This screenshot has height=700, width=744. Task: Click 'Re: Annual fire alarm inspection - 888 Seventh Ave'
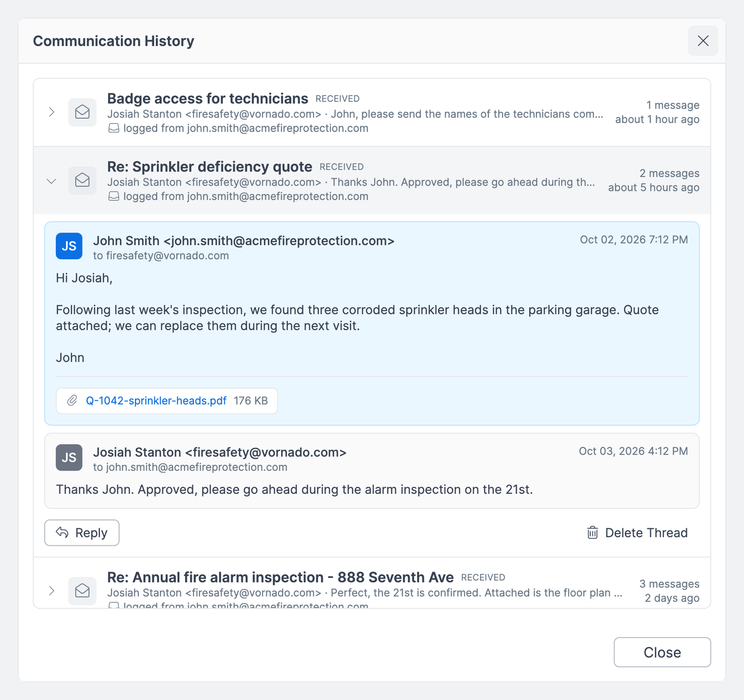click(x=280, y=577)
